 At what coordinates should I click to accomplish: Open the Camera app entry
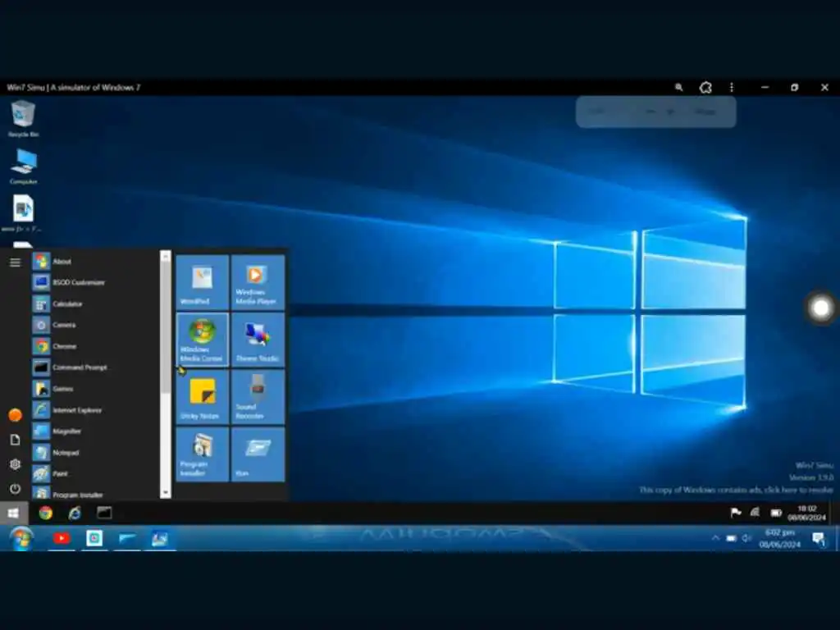[95, 325]
